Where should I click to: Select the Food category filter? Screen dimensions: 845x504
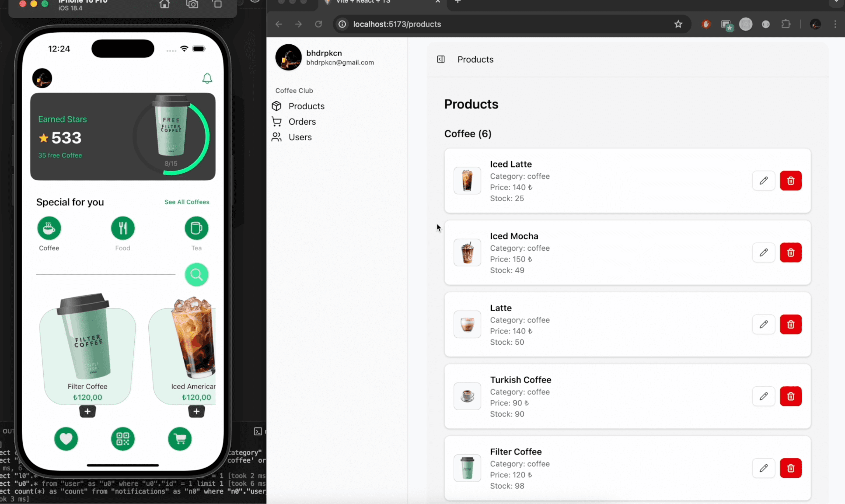tap(123, 229)
